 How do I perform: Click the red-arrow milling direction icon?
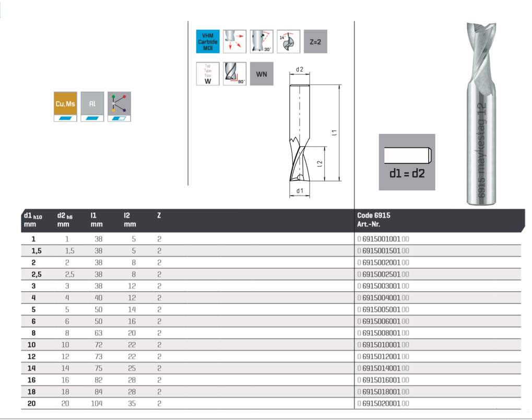pos(234,41)
